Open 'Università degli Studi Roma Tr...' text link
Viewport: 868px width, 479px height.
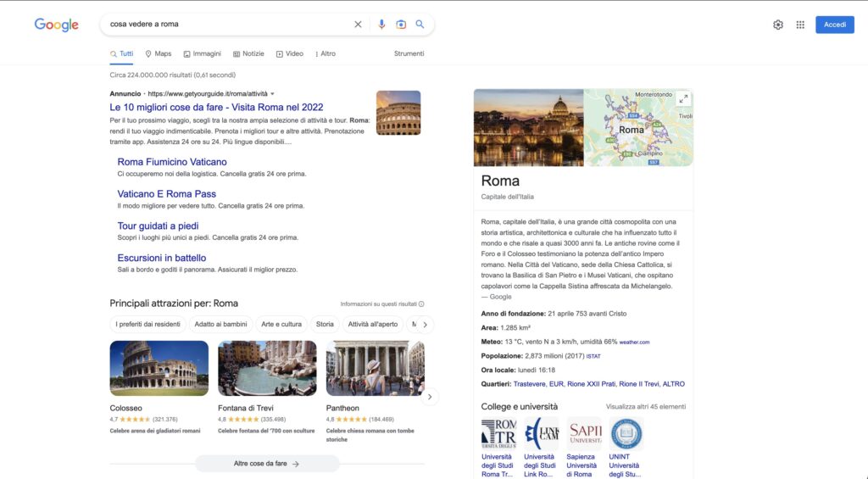pyautogui.click(x=497, y=465)
